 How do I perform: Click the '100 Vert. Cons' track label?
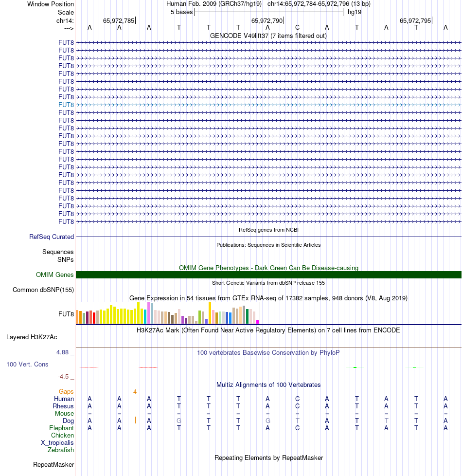[27, 364]
